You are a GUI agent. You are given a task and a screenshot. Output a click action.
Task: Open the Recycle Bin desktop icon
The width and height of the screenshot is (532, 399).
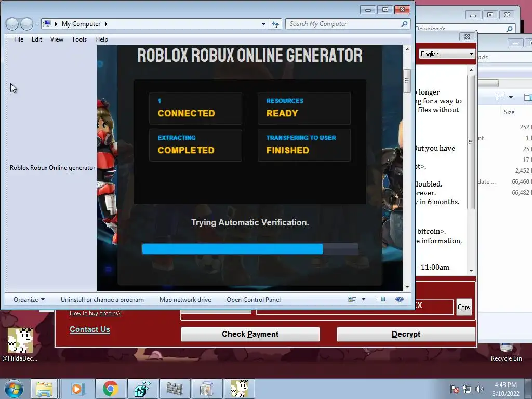506,353
